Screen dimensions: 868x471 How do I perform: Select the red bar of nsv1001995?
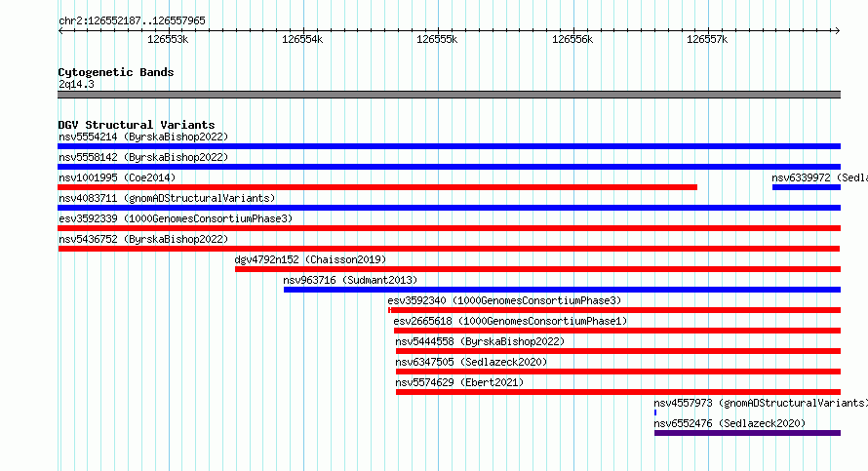pyautogui.click(x=377, y=187)
